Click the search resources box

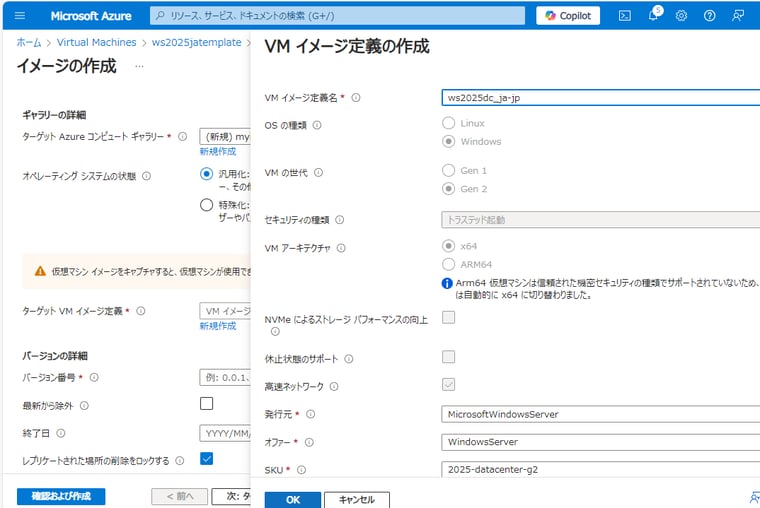point(337,16)
